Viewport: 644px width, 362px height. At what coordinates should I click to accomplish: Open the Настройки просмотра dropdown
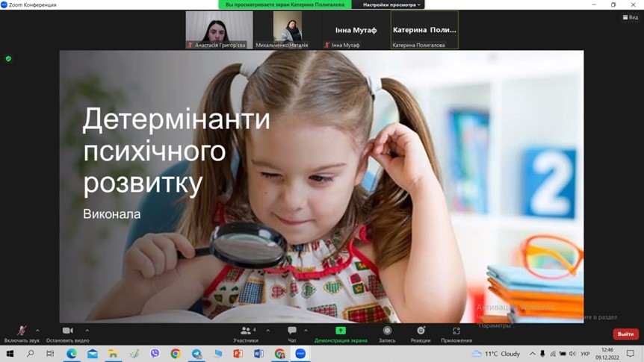tap(392, 4)
